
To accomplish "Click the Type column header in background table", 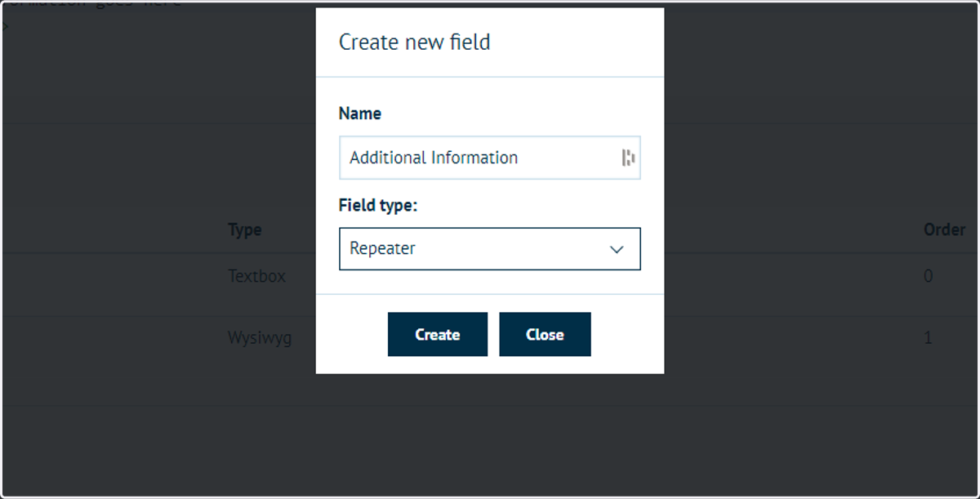I will point(244,230).
